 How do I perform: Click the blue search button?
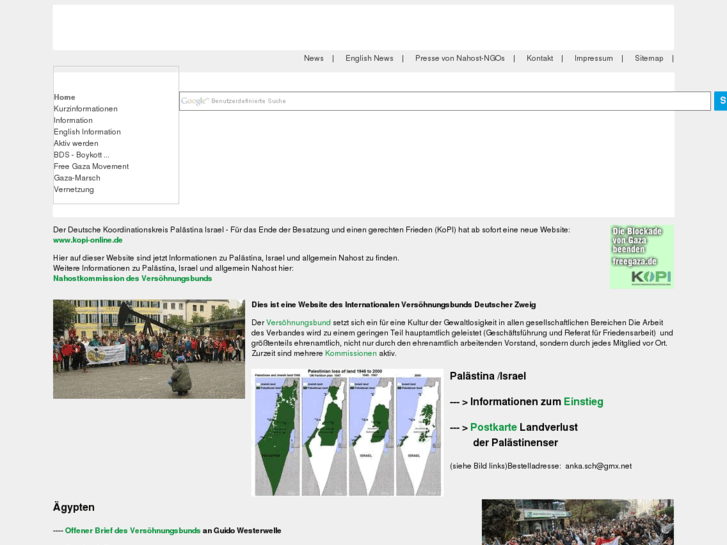[720, 101]
